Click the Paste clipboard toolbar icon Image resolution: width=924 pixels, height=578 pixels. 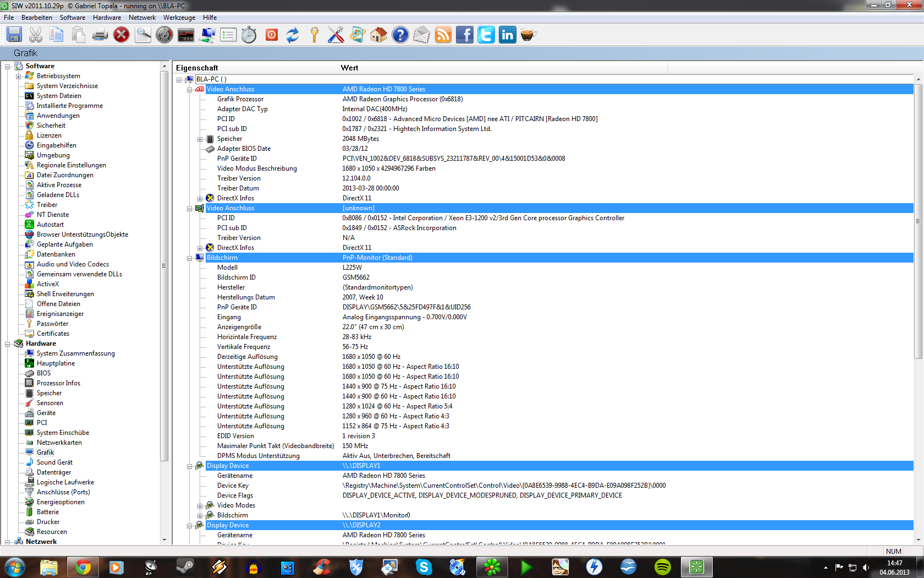(x=79, y=35)
